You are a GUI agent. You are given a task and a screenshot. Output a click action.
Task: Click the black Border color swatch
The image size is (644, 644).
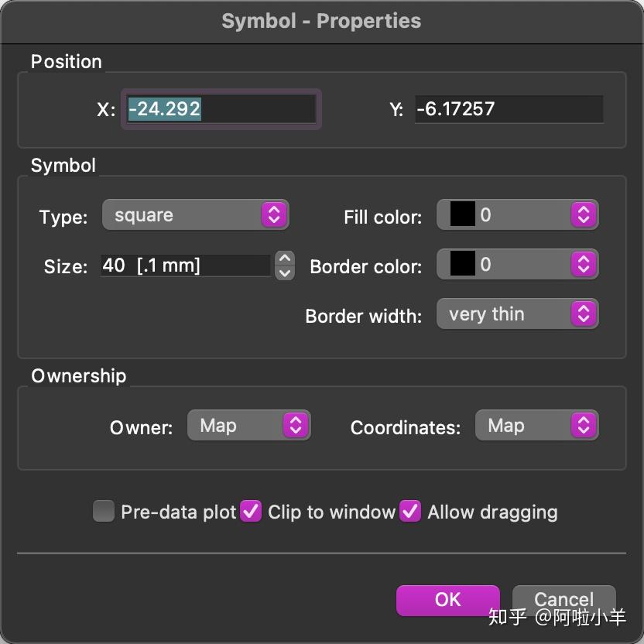click(462, 265)
